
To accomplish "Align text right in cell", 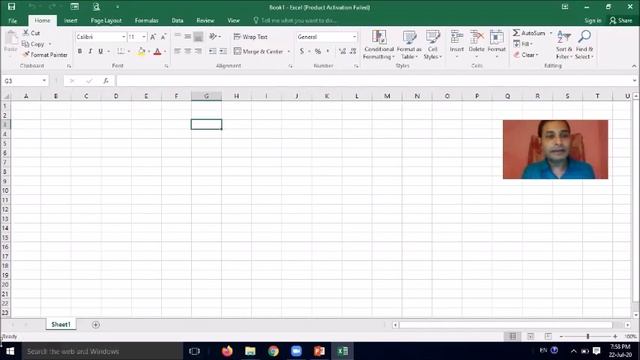I will [x=198, y=51].
